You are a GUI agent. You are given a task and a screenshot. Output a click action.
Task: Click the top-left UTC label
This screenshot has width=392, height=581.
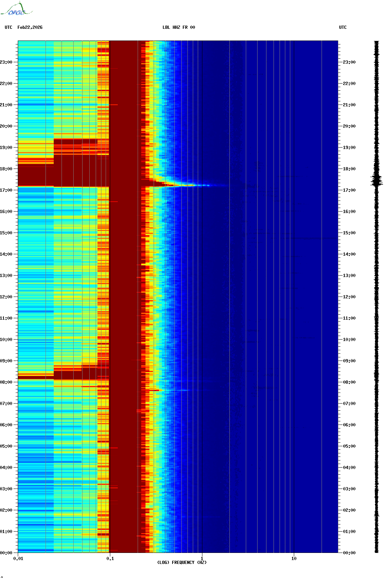(9, 27)
